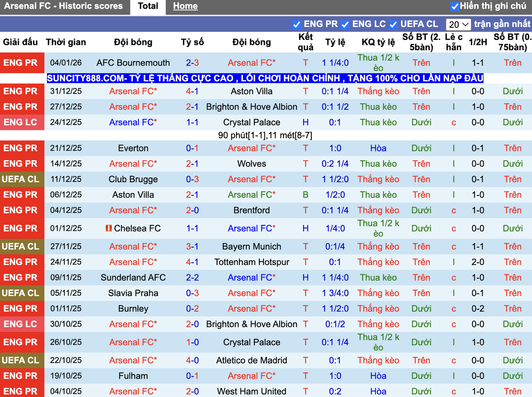
Task: Click the UEFA CL label for 11/12/25
Action: tap(20, 179)
